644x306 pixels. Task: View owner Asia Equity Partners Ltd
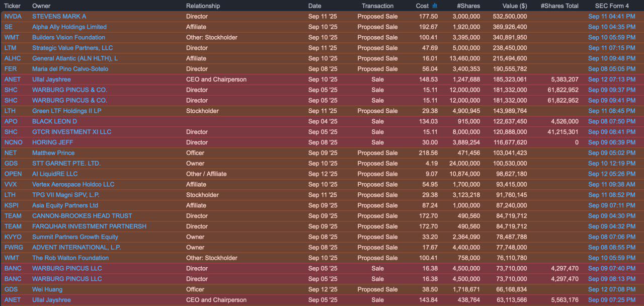coord(65,205)
